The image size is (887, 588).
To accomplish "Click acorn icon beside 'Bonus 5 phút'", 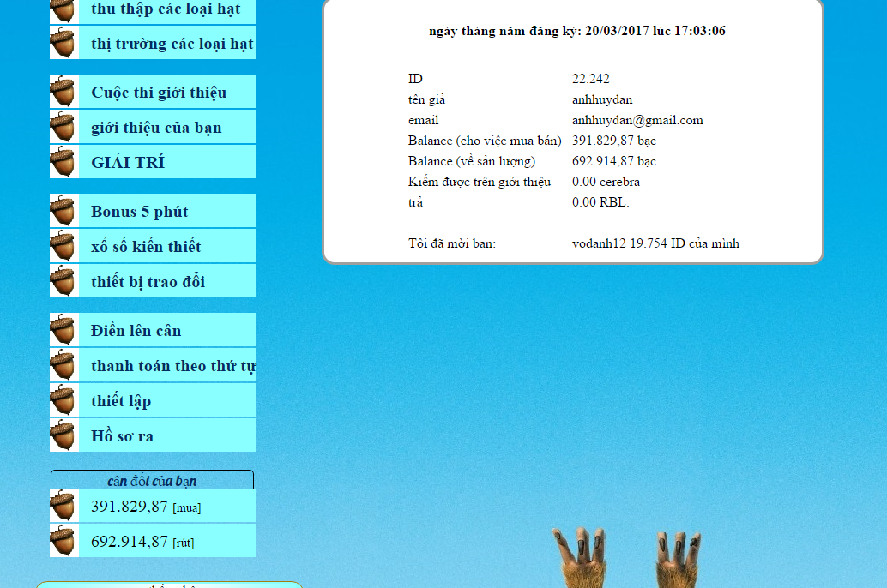I will (63, 211).
